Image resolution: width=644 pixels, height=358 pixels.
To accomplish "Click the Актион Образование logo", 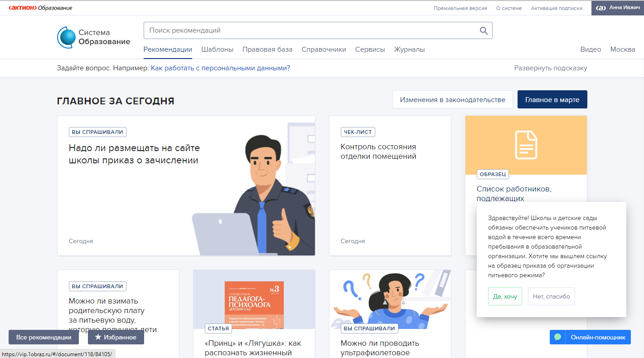I will point(40,8).
